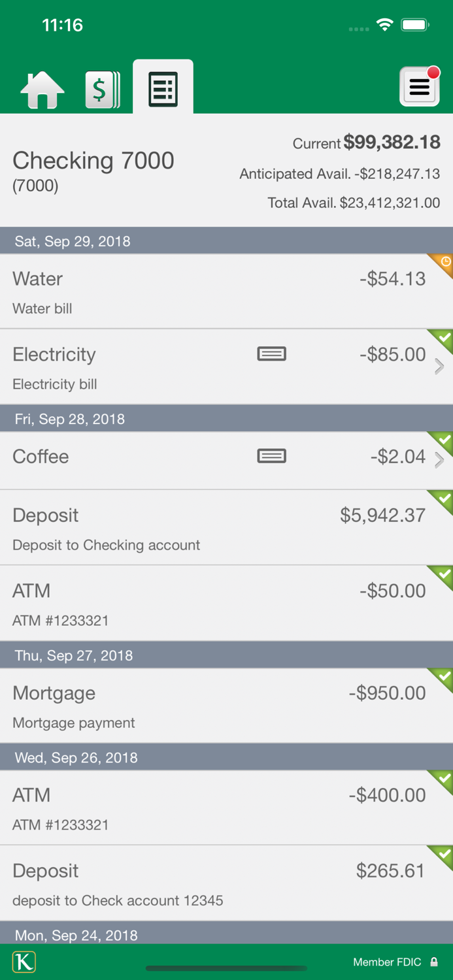Select the Home navigation icon
The image size is (453, 980).
point(42,89)
